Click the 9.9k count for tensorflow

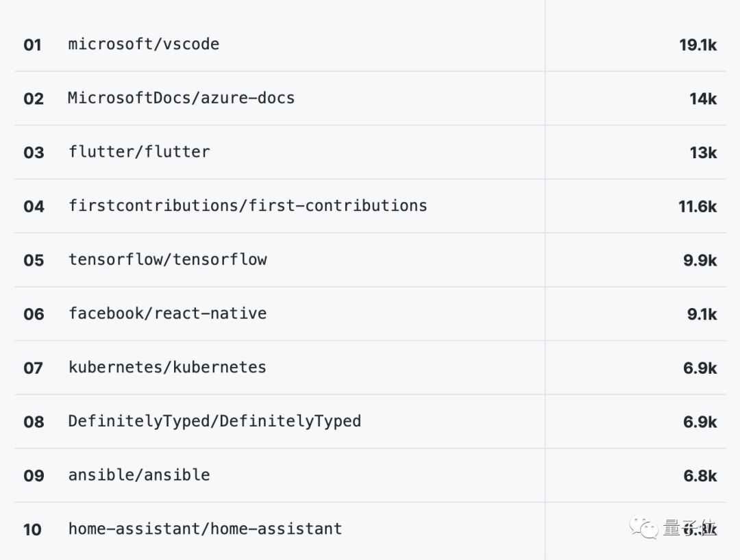pyautogui.click(x=700, y=260)
